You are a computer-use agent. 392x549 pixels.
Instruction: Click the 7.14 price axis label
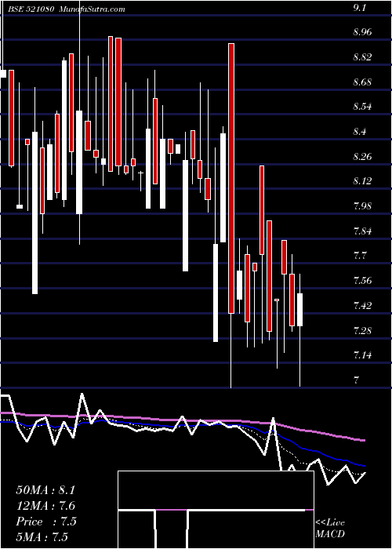pyautogui.click(x=362, y=355)
